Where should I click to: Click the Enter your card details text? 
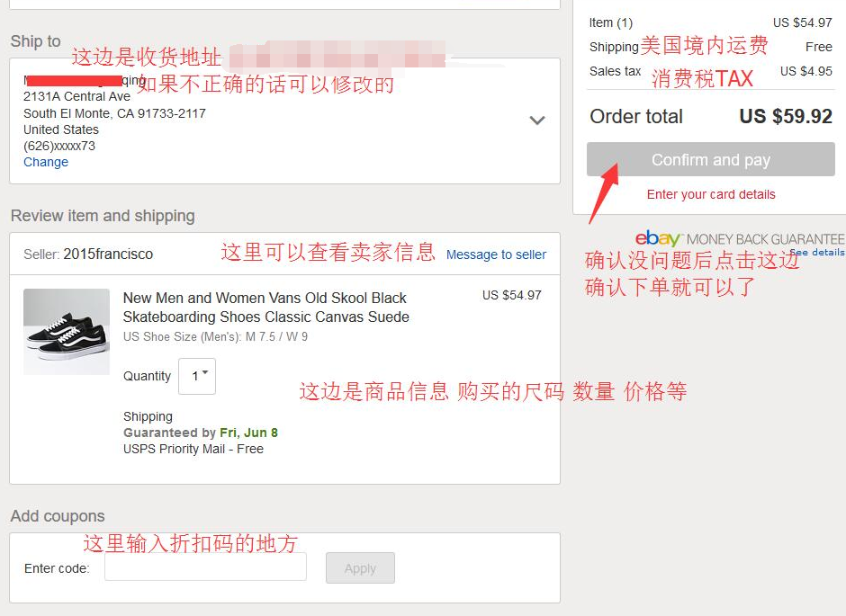(x=711, y=194)
